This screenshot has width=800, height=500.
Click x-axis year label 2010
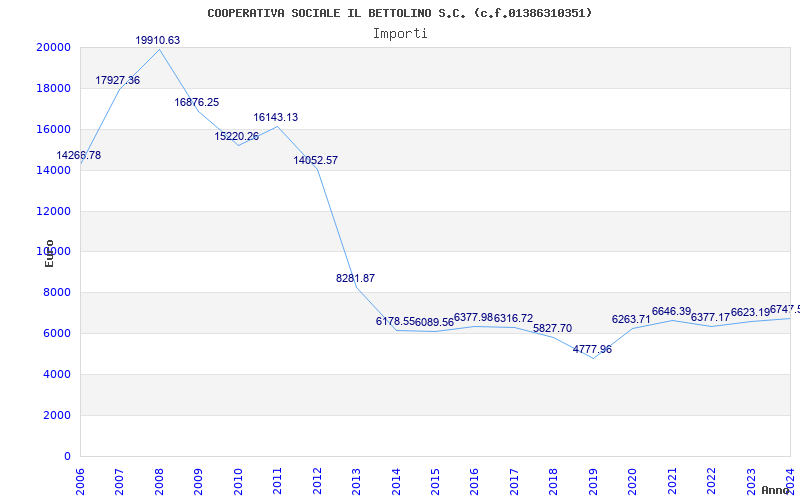coord(238,482)
